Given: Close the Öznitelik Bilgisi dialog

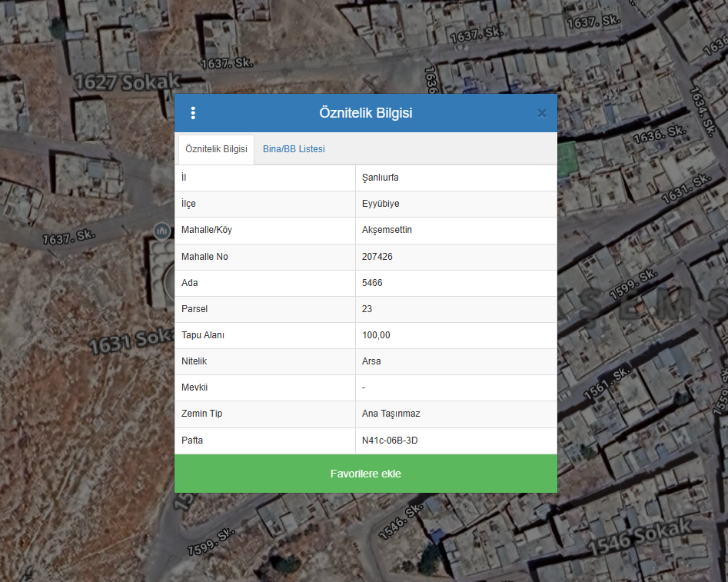Looking at the screenshot, I should tap(541, 113).
